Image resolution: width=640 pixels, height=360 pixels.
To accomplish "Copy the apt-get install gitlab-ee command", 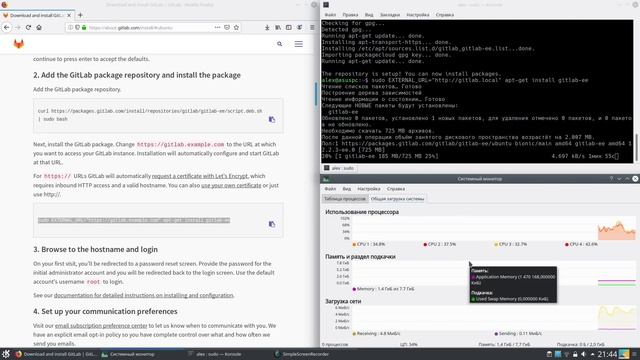I will coord(272,224).
